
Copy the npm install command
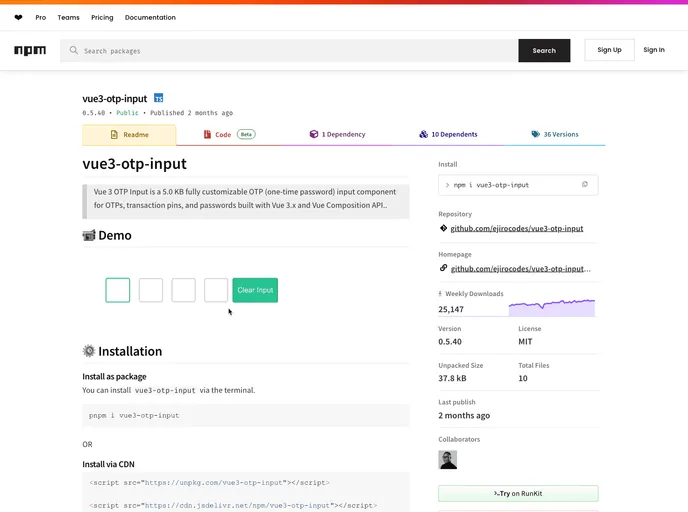click(584, 185)
